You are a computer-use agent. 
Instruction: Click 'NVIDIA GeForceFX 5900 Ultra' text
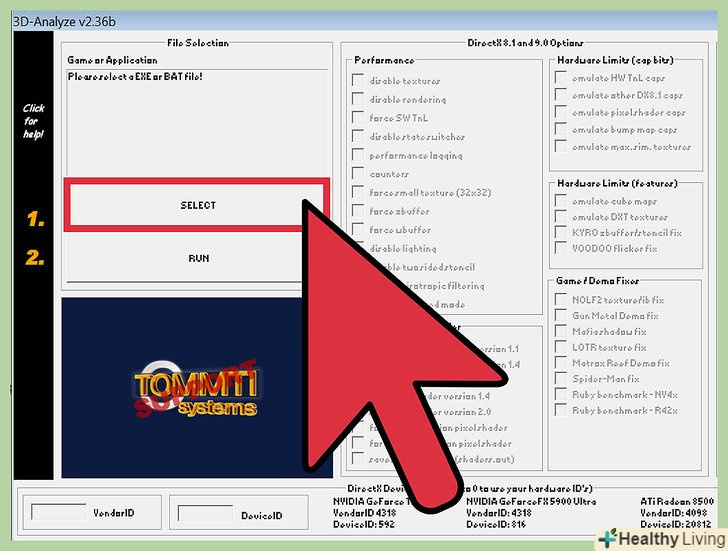(531, 501)
